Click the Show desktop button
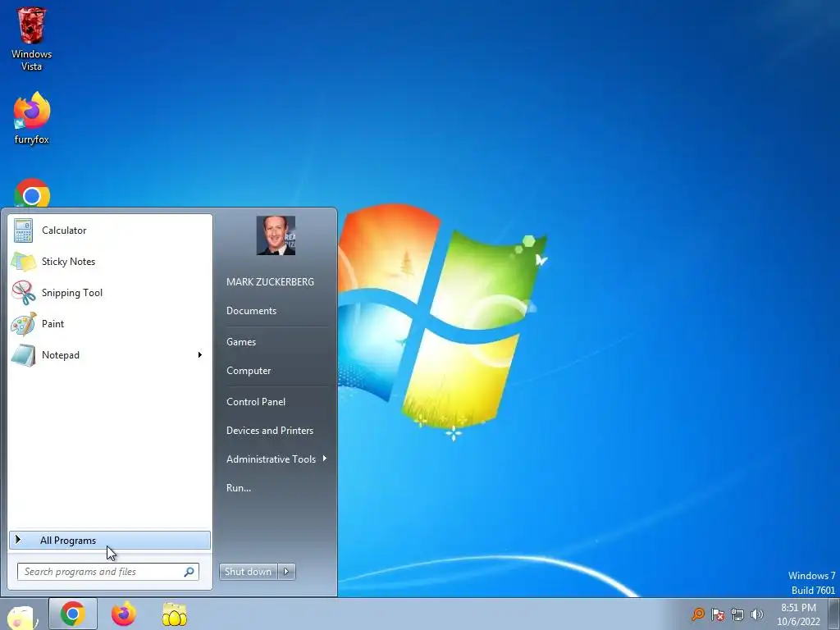Viewport: 840px width, 630px height. 834,614
